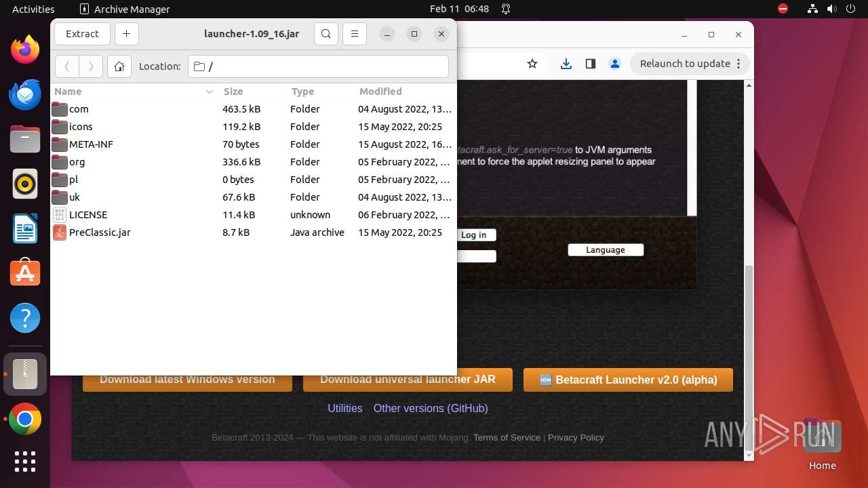The width and height of the screenshot is (868, 488).
Task: Open Google Chrome from the dock
Action: click(25, 420)
